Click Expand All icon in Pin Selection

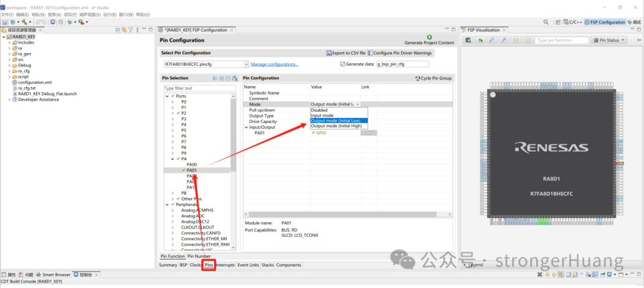point(222,78)
